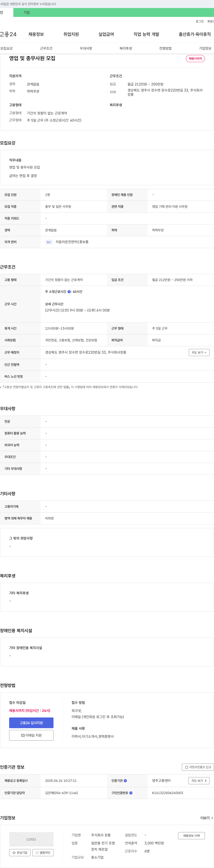Click the 채용시까지 badge
Image resolution: width=214 pixels, height=868 pixels.
[x=195, y=59]
